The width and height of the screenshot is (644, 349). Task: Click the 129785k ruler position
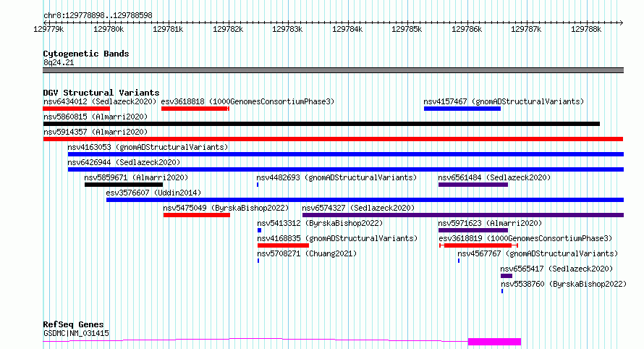click(407, 29)
